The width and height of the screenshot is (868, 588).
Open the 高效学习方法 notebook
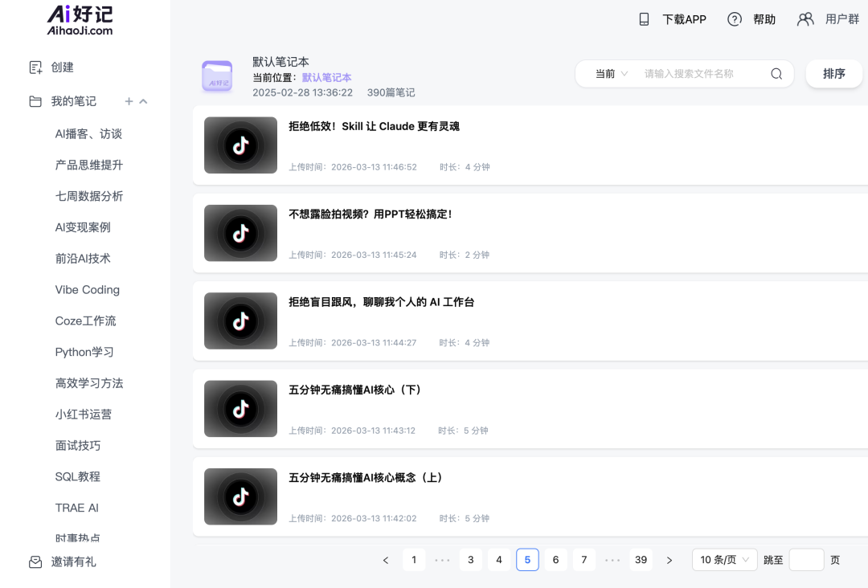click(89, 383)
